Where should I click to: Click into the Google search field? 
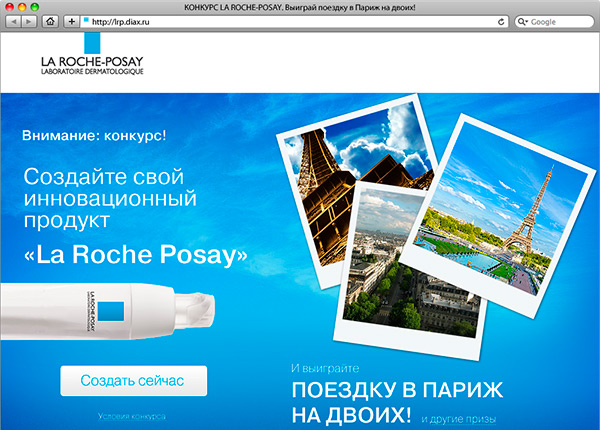554,22
